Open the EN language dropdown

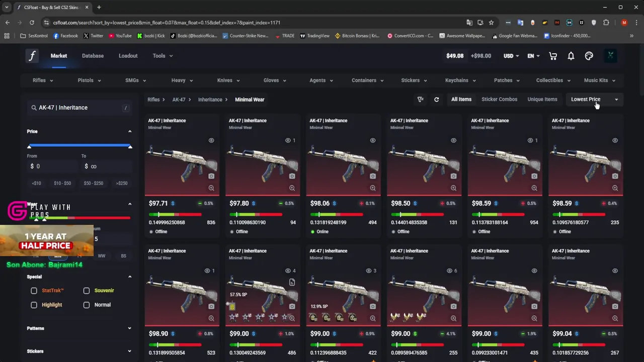click(x=533, y=56)
